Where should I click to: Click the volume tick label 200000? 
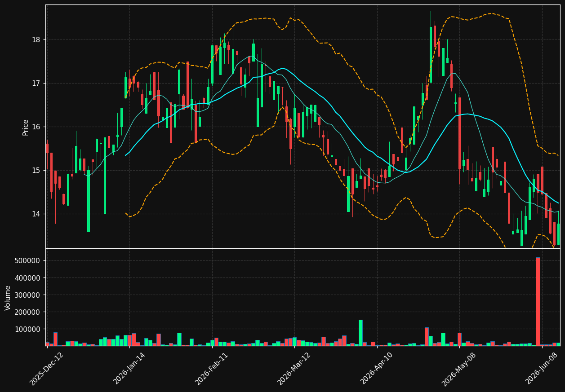28,312
